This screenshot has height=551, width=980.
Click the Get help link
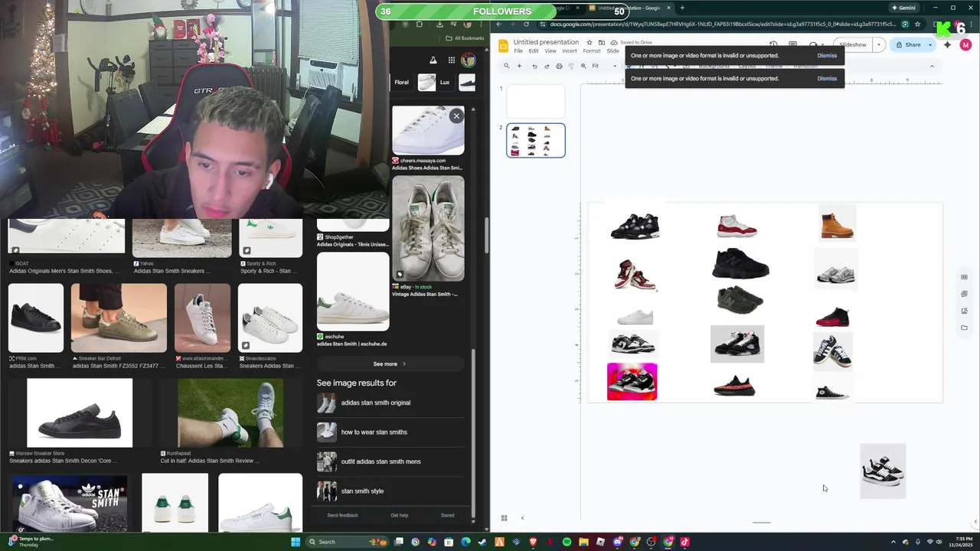[x=400, y=515]
